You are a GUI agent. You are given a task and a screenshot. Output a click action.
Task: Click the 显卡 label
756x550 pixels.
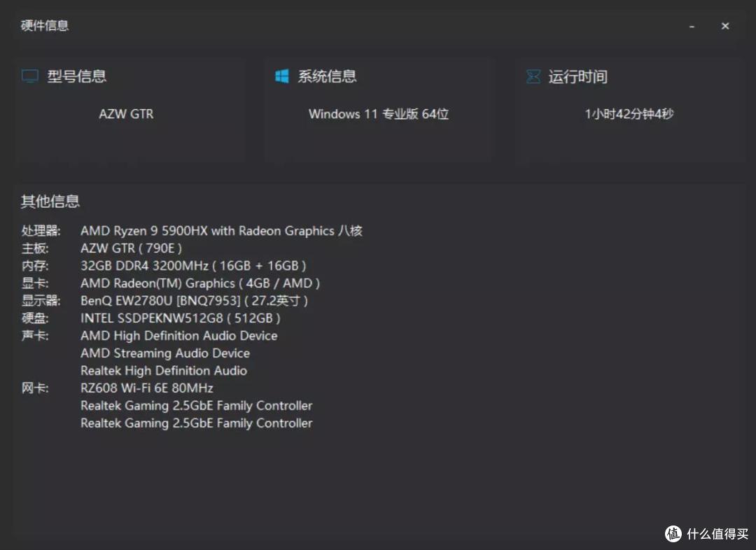pos(35,283)
